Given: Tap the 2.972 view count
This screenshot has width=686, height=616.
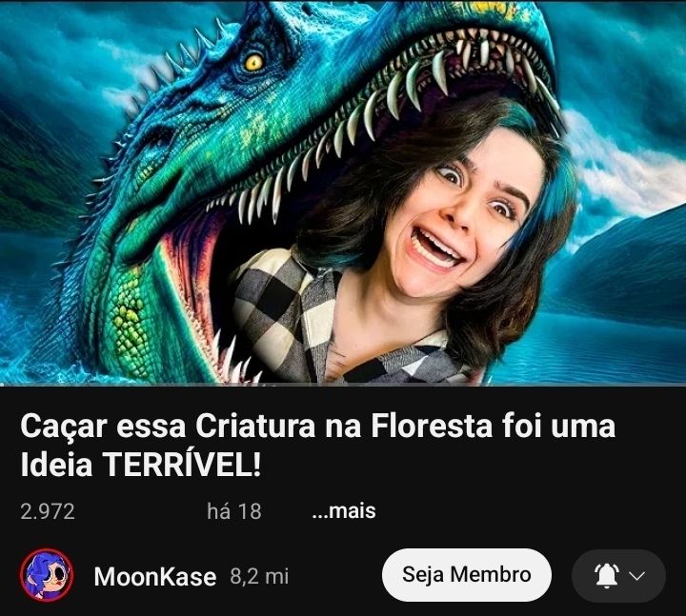Looking at the screenshot, I should 48,511.
